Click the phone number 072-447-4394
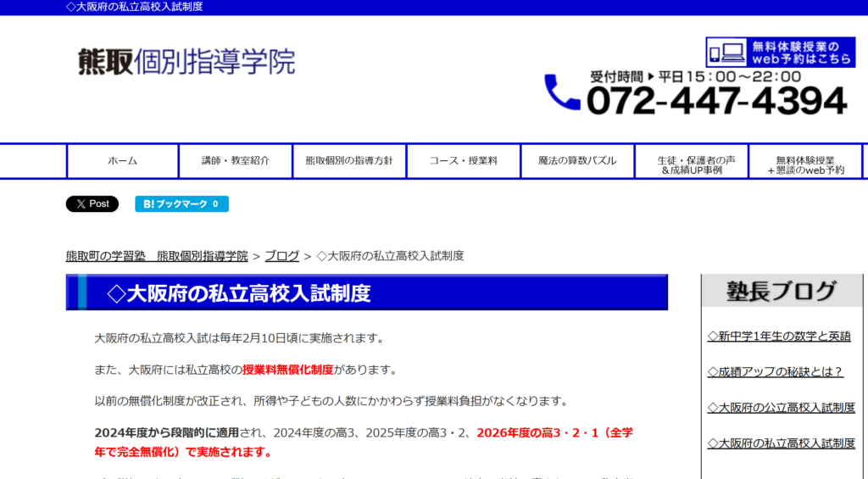Viewport: 868px width, 479px height. pos(716,101)
